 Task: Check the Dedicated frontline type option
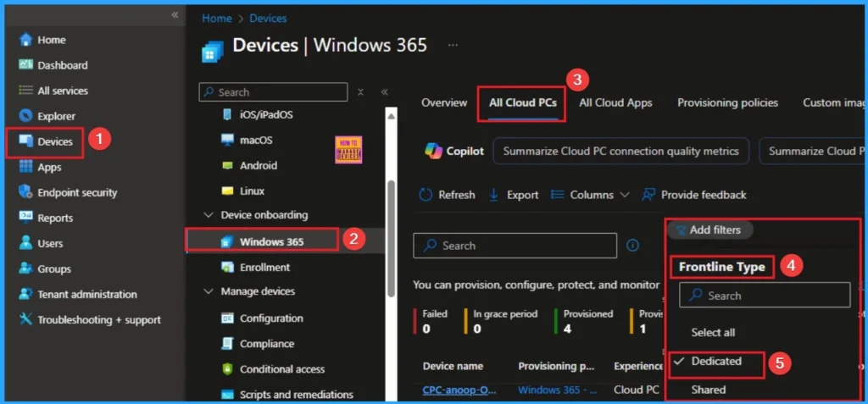pyautogui.click(x=715, y=362)
